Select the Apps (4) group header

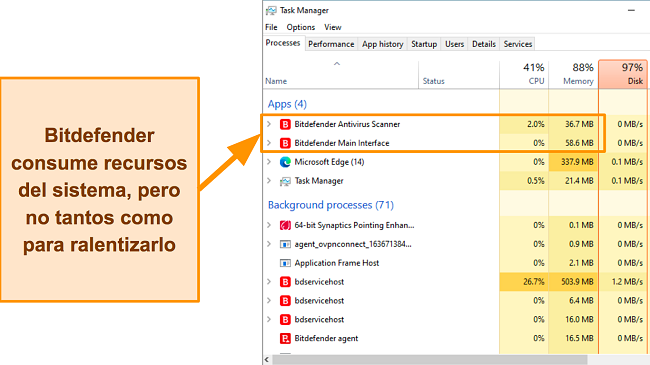pyautogui.click(x=287, y=104)
